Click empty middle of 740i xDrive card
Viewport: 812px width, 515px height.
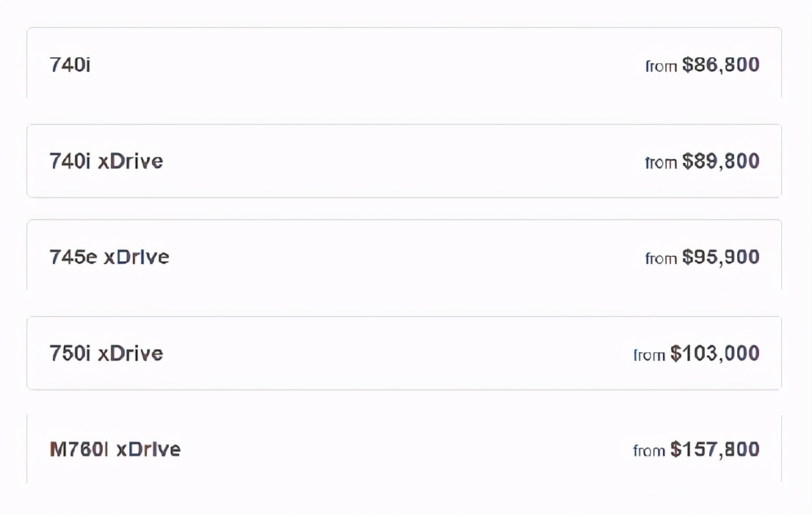coord(404,161)
